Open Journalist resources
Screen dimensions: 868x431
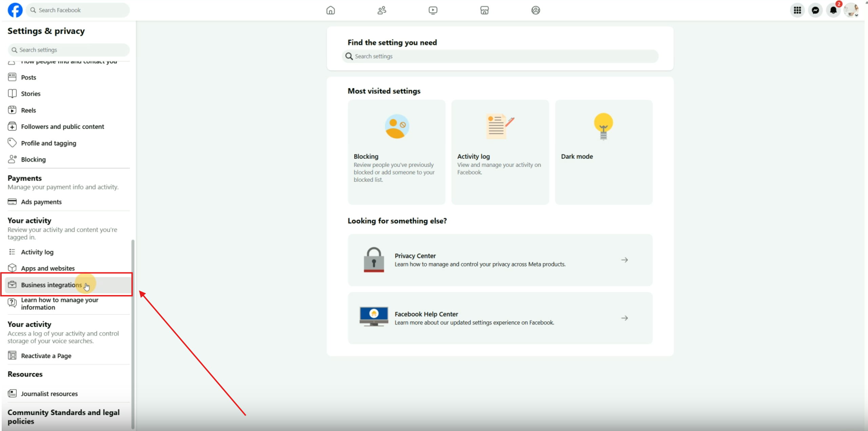[68, 394]
